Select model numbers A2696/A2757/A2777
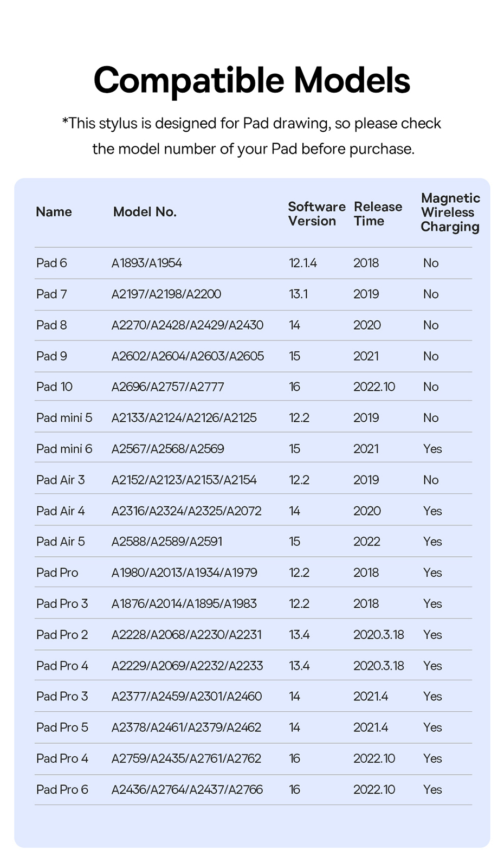 167,387
